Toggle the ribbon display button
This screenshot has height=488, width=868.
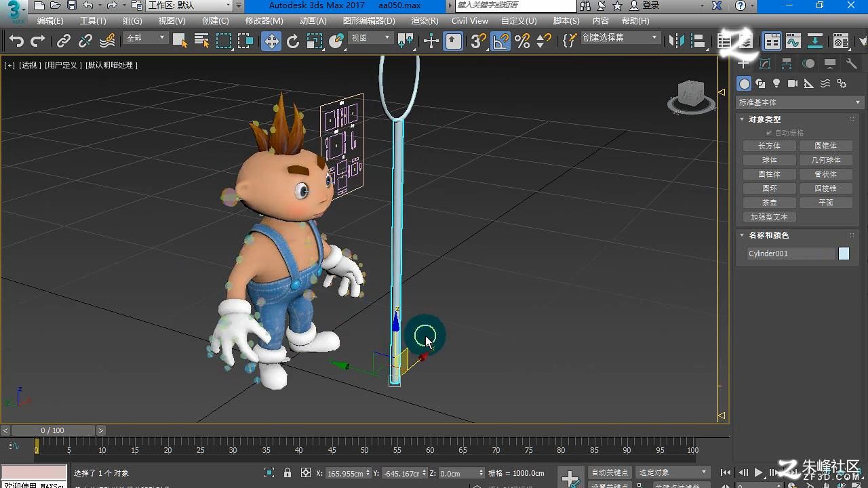pyautogui.click(x=772, y=41)
